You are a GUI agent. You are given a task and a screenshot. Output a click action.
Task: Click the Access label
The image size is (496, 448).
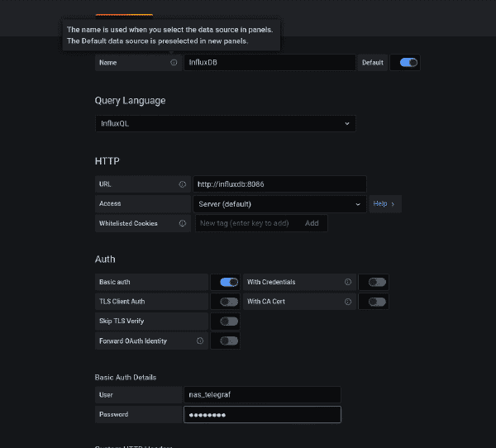click(110, 203)
